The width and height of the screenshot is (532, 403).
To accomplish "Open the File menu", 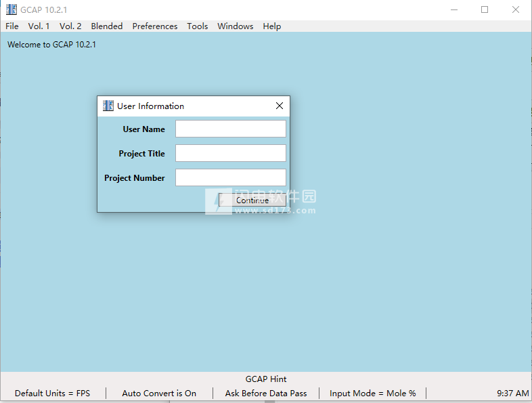I will (12, 26).
